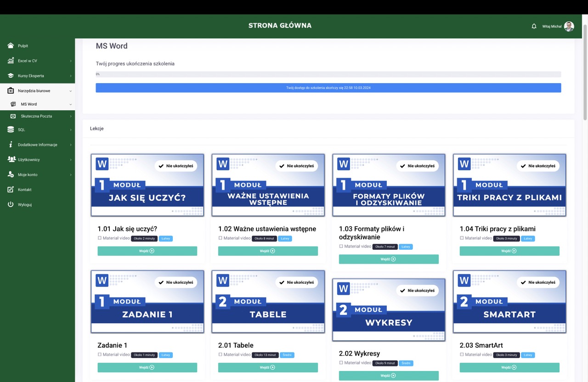This screenshot has height=382, width=588.
Task: Click the Kursy Eksperta graduation cap icon
Action: (x=11, y=76)
